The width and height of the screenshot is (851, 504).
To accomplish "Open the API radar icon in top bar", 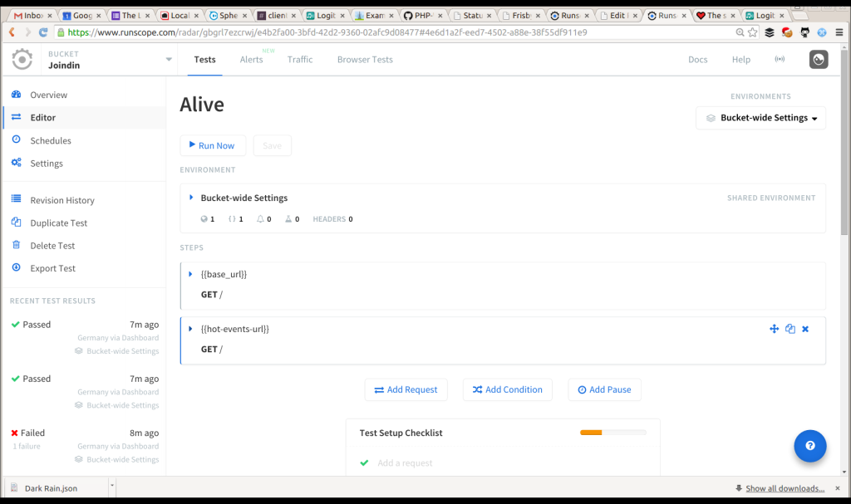I will pyautogui.click(x=780, y=59).
